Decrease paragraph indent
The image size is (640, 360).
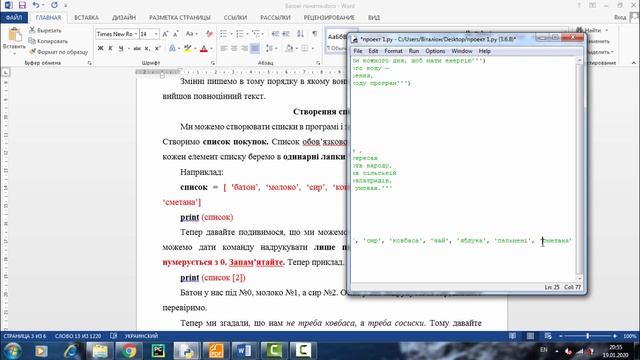pos(276,34)
